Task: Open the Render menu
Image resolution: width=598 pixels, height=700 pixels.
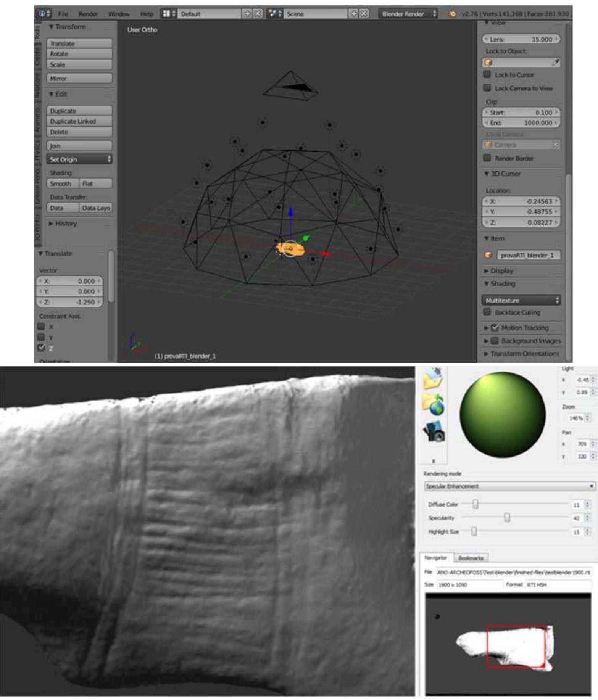Action: pyautogui.click(x=88, y=14)
